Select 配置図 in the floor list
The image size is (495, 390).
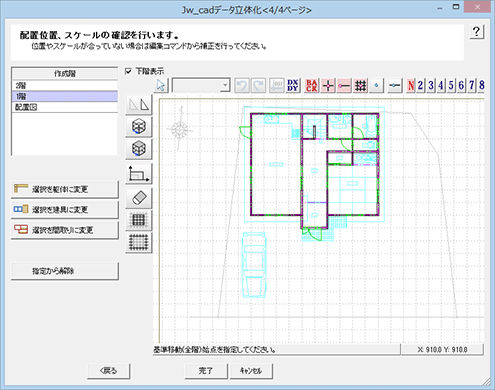(65, 107)
